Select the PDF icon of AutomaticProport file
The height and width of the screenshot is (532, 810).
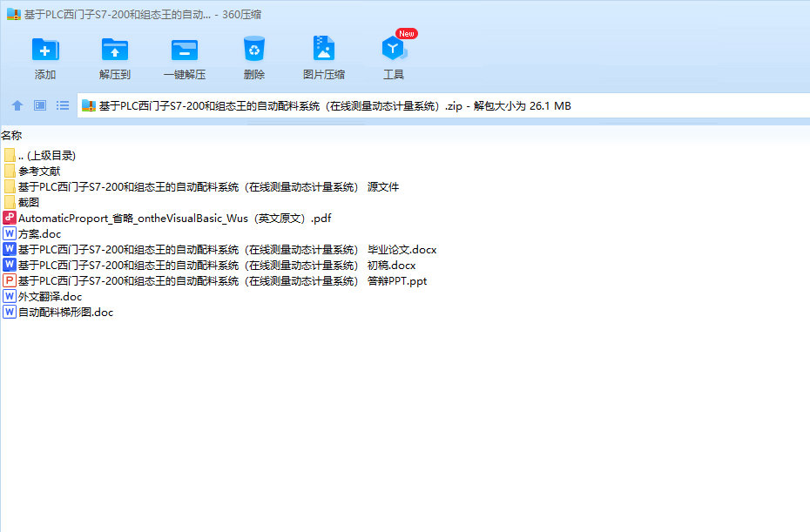pos(10,218)
